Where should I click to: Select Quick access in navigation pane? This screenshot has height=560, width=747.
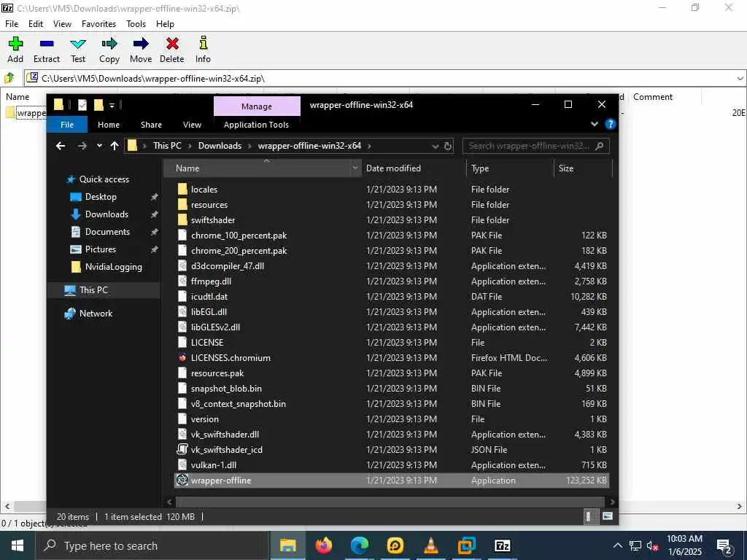pos(104,179)
